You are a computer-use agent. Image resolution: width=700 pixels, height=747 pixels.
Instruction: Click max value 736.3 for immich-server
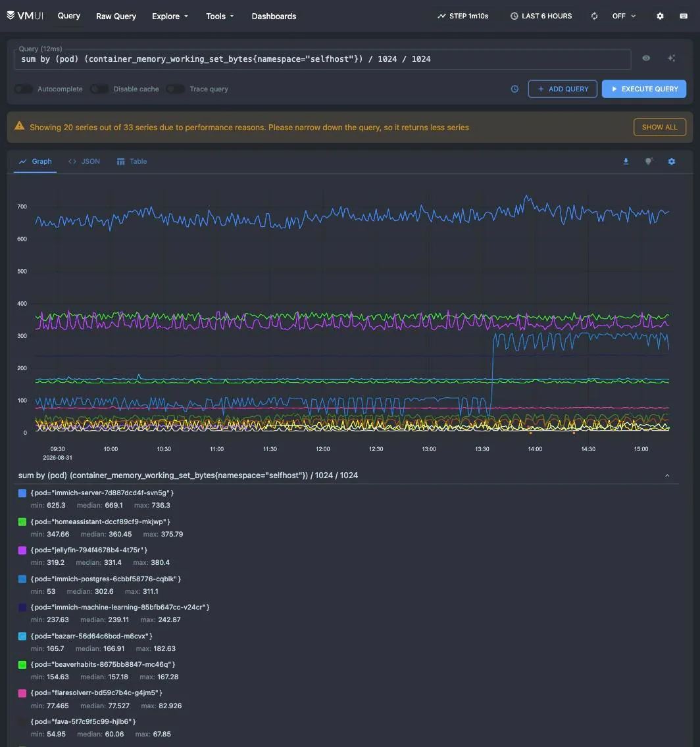point(161,506)
